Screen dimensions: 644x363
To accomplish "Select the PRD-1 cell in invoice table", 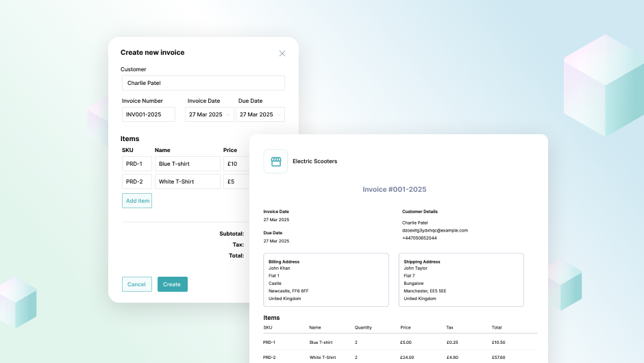I will [269, 342].
